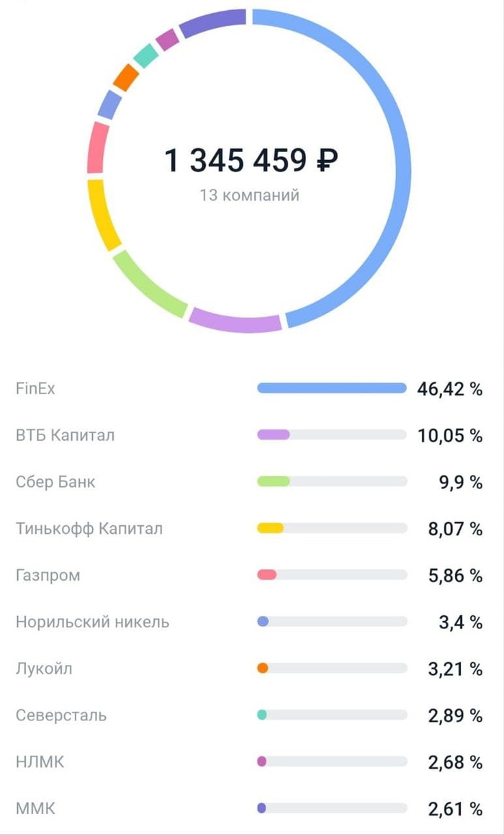This screenshot has height=835, width=504.
Task: Select the FinEx row label
Action: click(x=35, y=388)
